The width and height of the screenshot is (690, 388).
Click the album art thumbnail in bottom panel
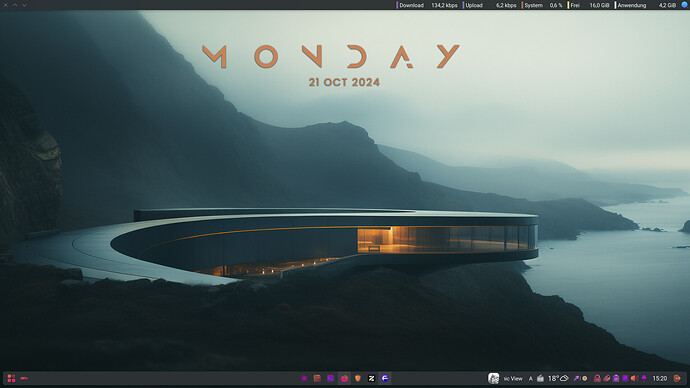494,378
